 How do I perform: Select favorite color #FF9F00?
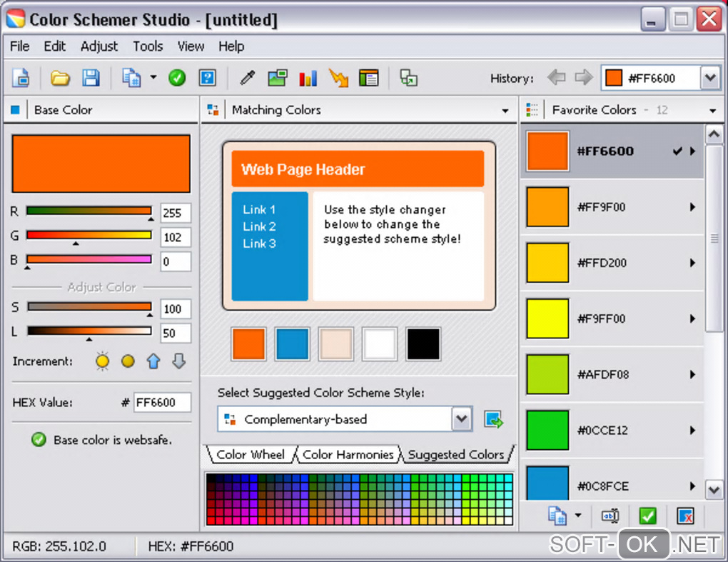point(612,207)
